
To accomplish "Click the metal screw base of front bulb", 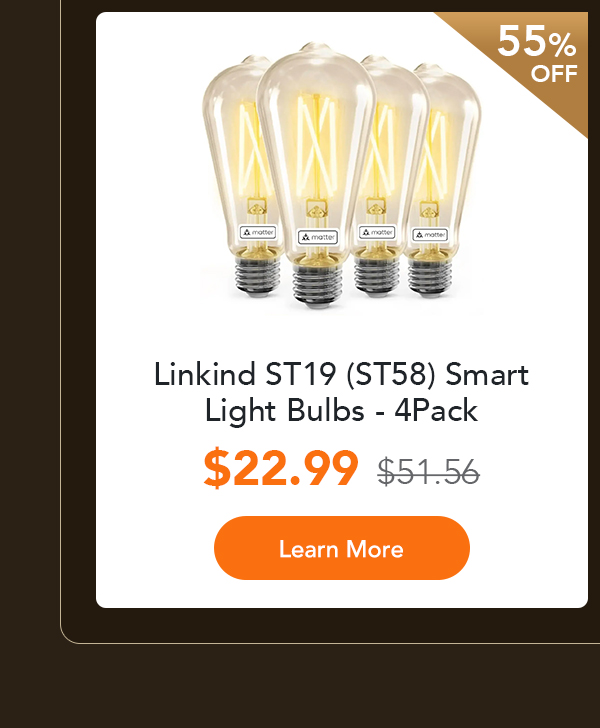I will 318,286.
